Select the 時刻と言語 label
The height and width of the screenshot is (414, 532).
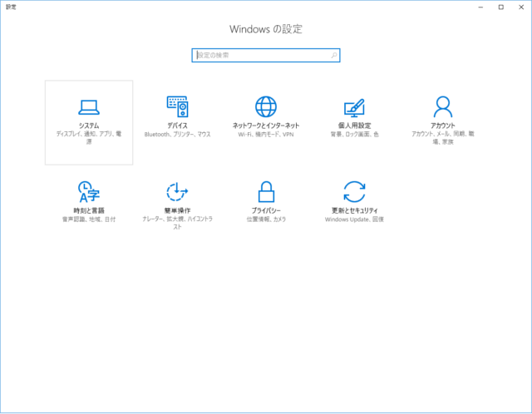pos(89,210)
